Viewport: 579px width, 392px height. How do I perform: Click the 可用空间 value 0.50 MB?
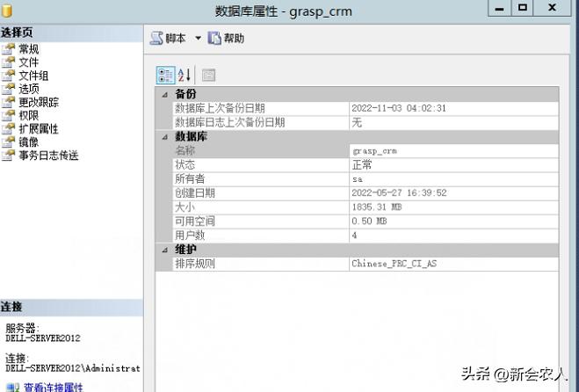tap(369, 221)
